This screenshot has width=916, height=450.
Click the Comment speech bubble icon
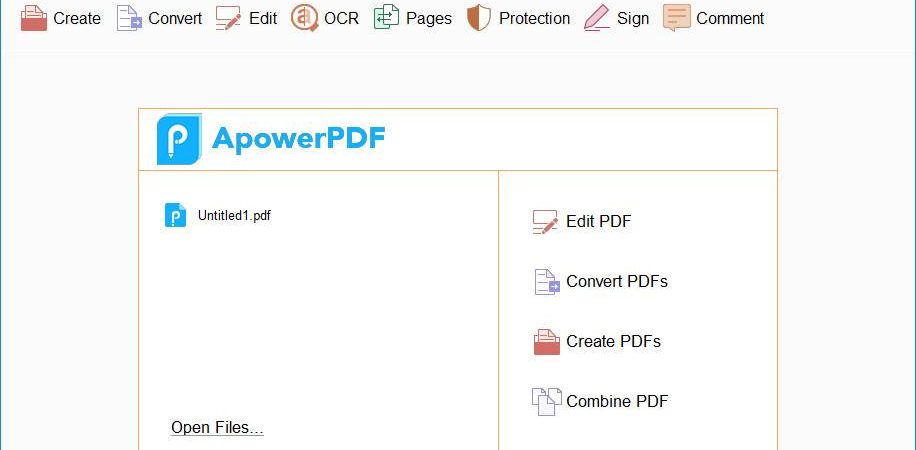click(676, 18)
